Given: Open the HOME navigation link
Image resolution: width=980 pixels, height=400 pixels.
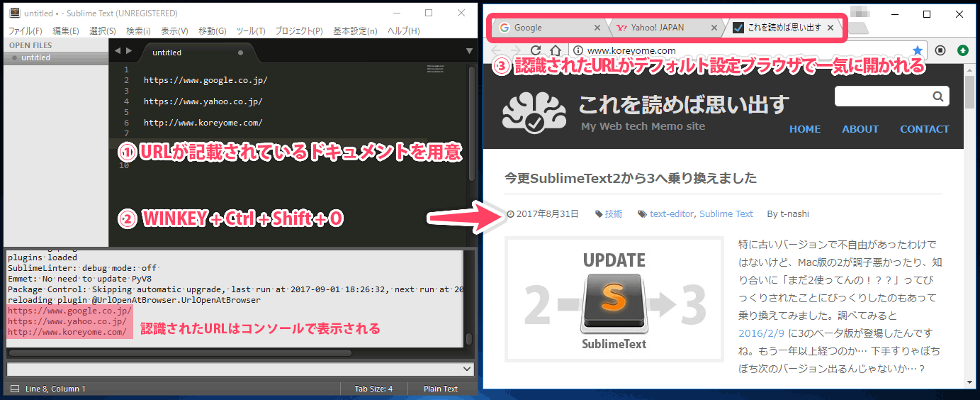Looking at the screenshot, I should coord(805,129).
